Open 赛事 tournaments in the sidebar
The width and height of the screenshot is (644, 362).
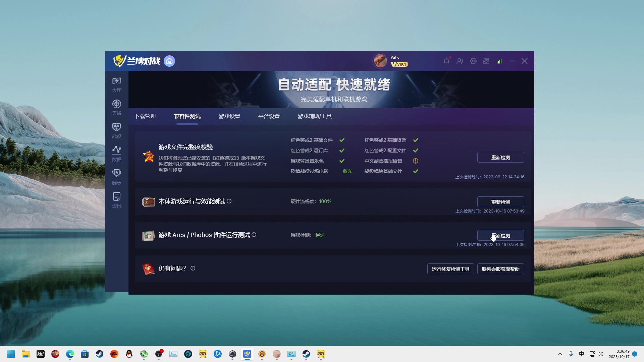(x=117, y=177)
